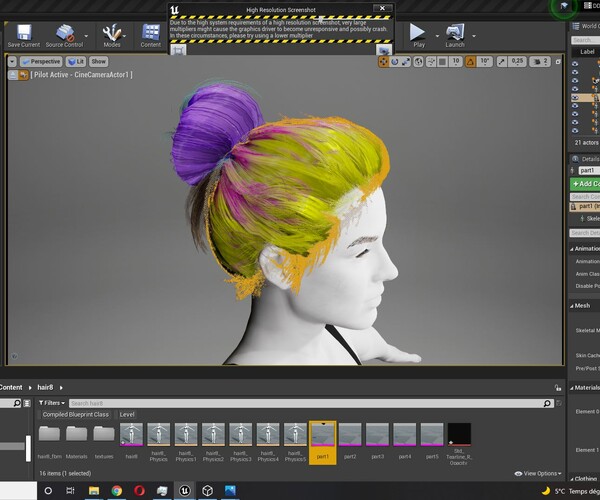The height and width of the screenshot is (500, 600).
Task: Click the camera view toggle icon near Pilot Active
Action: point(23,75)
